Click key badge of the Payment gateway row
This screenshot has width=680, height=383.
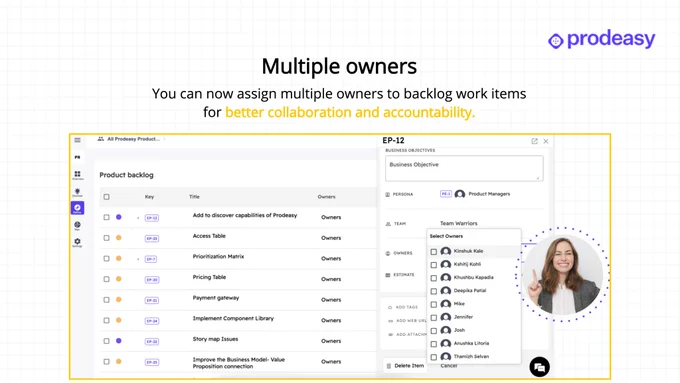tap(152, 300)
